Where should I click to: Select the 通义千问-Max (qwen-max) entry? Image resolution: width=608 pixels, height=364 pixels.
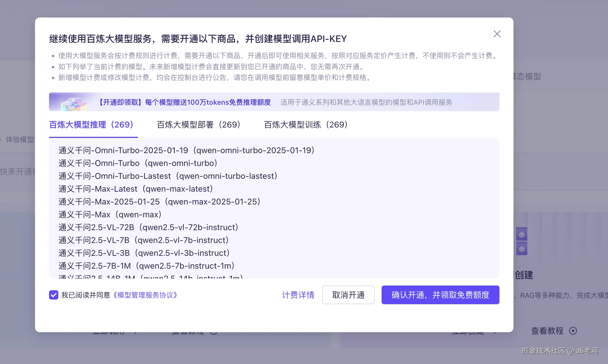110,215
